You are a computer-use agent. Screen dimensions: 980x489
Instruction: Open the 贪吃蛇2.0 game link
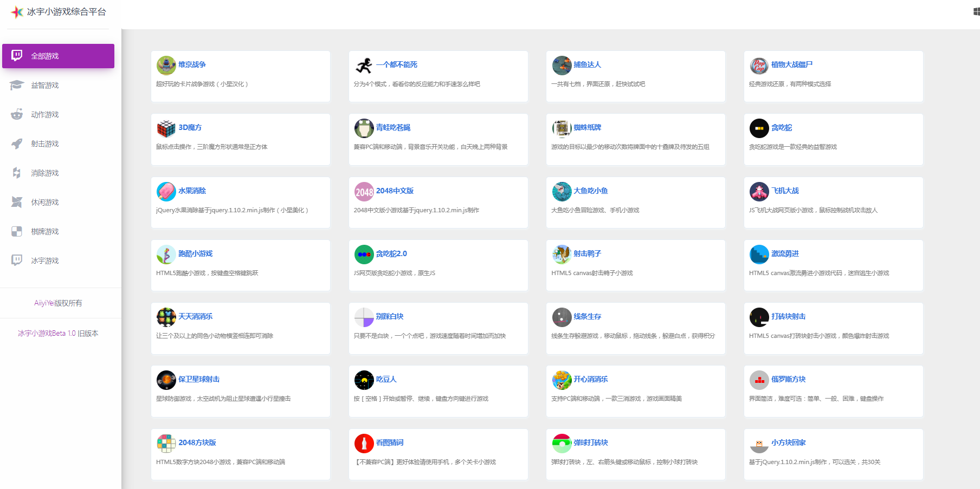click(391, 254)
